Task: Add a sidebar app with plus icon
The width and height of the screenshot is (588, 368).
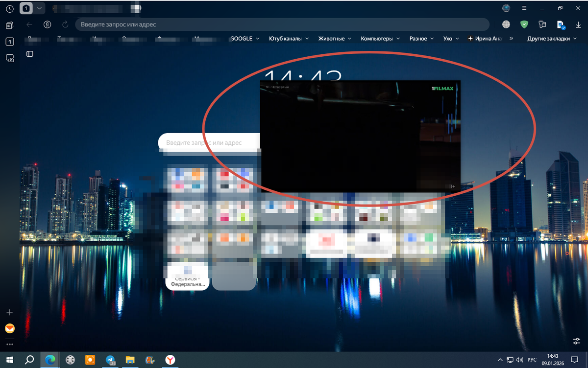Action: pos(10,312)
